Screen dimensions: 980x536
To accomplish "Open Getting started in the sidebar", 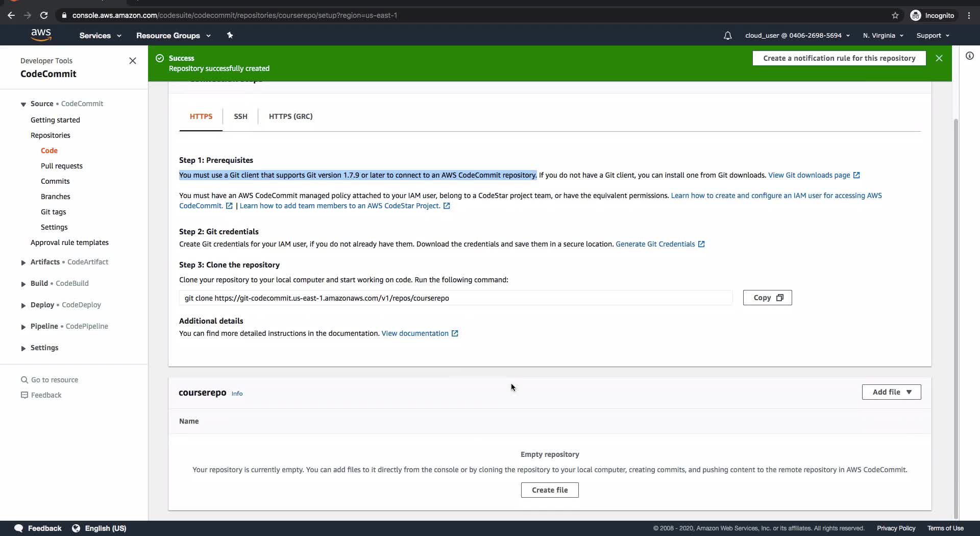I will click(55, 120).
